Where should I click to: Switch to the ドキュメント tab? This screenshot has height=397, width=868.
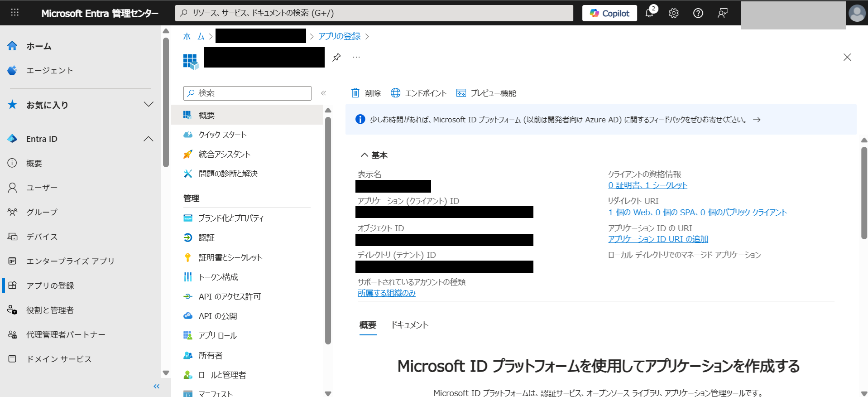[x=410, y=325]
